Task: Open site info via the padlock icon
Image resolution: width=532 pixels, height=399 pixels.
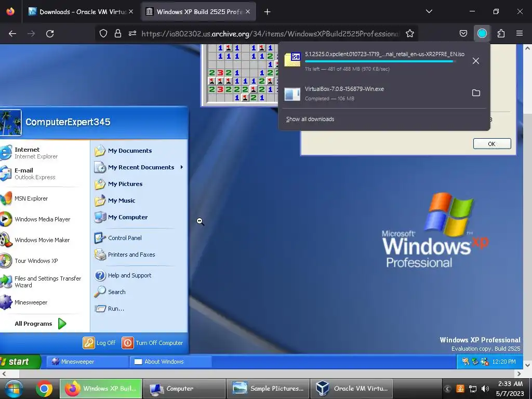Action: tap(118, 33)
